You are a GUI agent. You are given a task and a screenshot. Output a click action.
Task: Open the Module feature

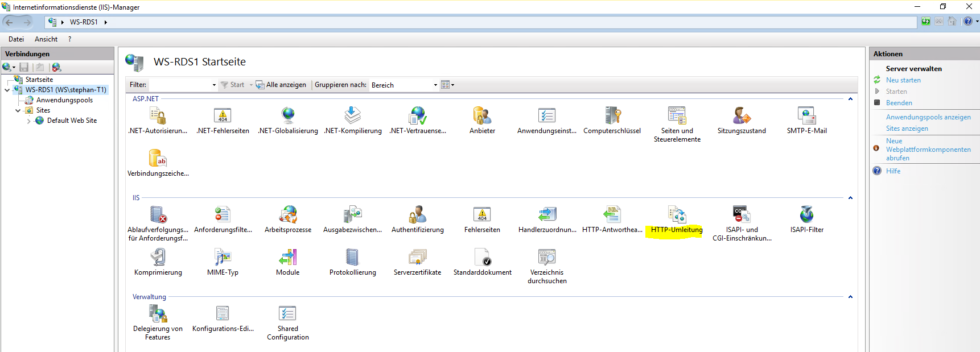288,262
